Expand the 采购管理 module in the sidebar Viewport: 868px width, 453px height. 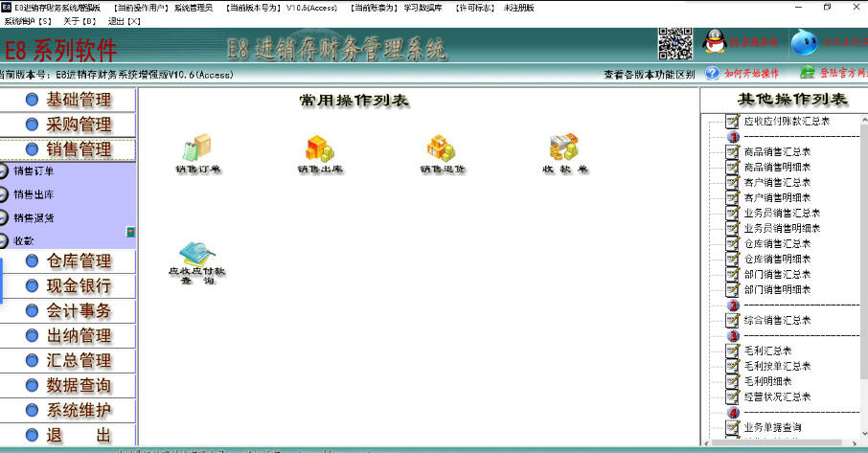[x=67, y=125]
